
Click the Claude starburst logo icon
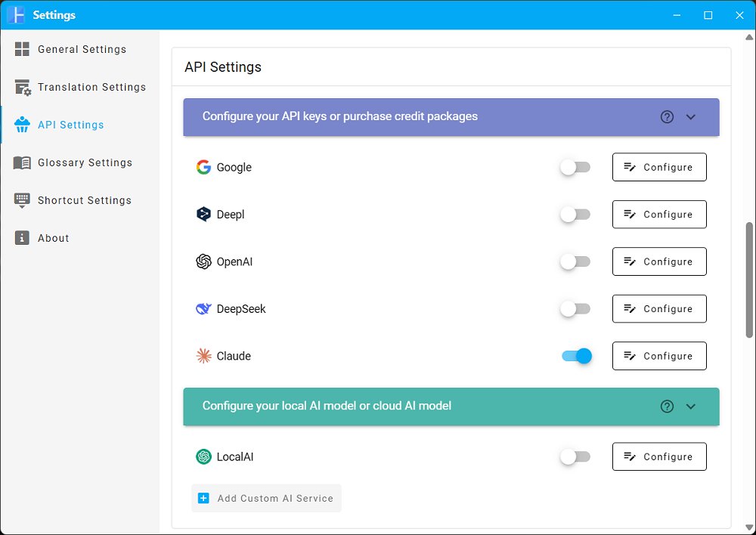tap(203, 356)
